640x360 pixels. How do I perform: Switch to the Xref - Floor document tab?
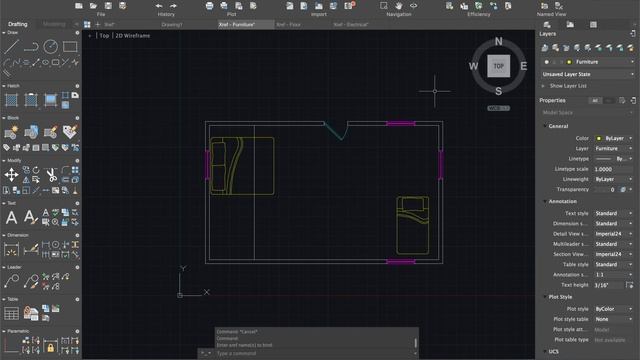click(x=289, y=24)
